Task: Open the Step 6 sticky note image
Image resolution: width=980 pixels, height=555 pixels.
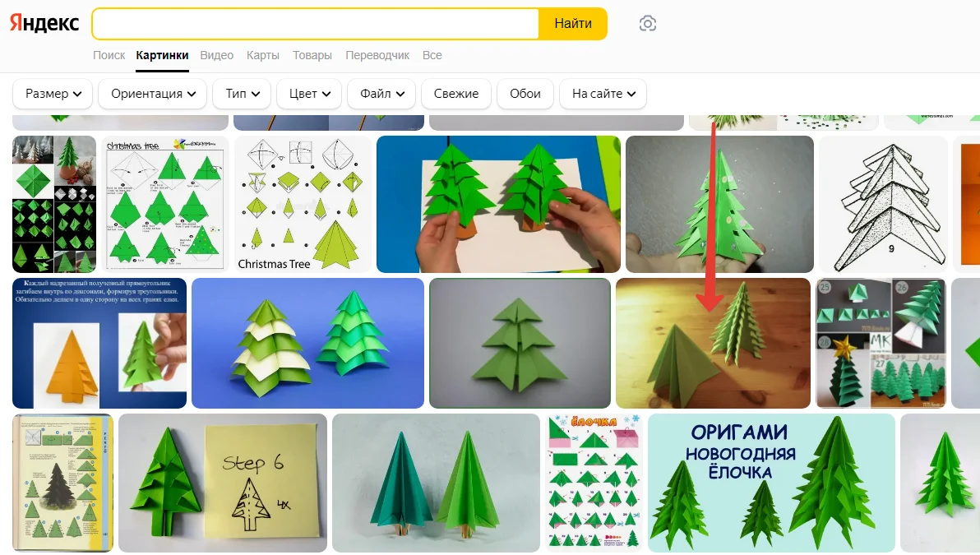Action: pos(223,483)
